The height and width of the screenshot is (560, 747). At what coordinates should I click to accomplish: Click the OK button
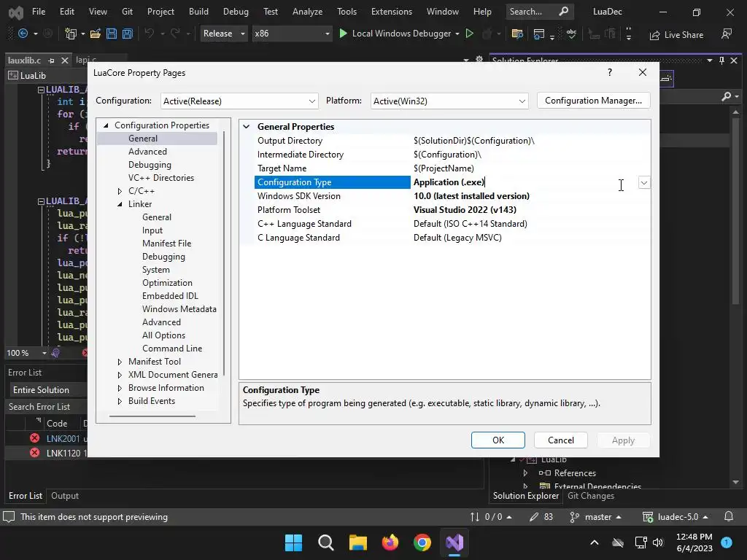[498, 440]
